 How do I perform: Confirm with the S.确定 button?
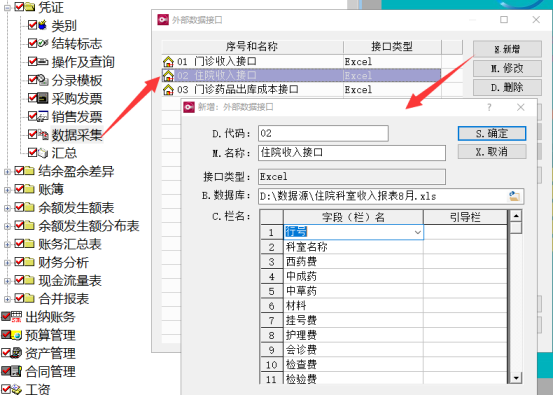point(492,134)
